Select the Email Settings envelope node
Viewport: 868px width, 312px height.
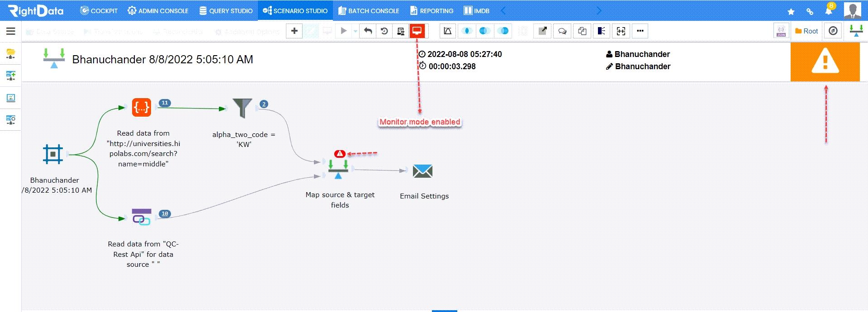422,171
